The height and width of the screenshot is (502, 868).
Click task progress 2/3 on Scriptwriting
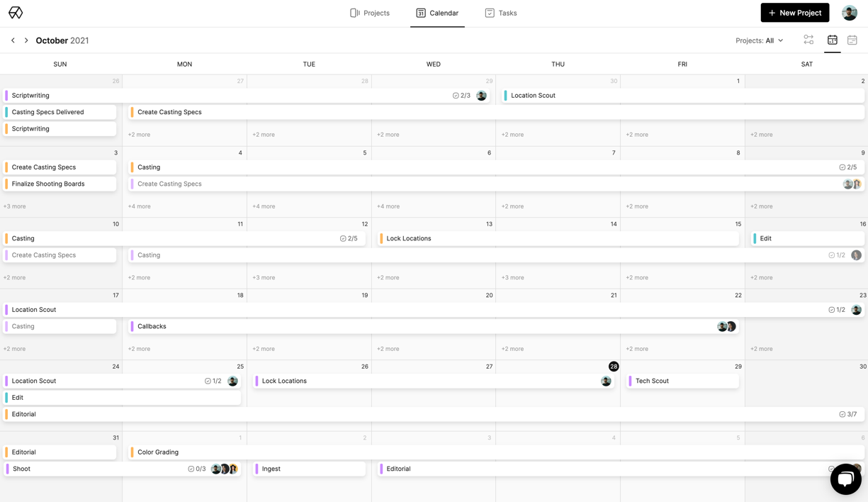tap(461, 96)
